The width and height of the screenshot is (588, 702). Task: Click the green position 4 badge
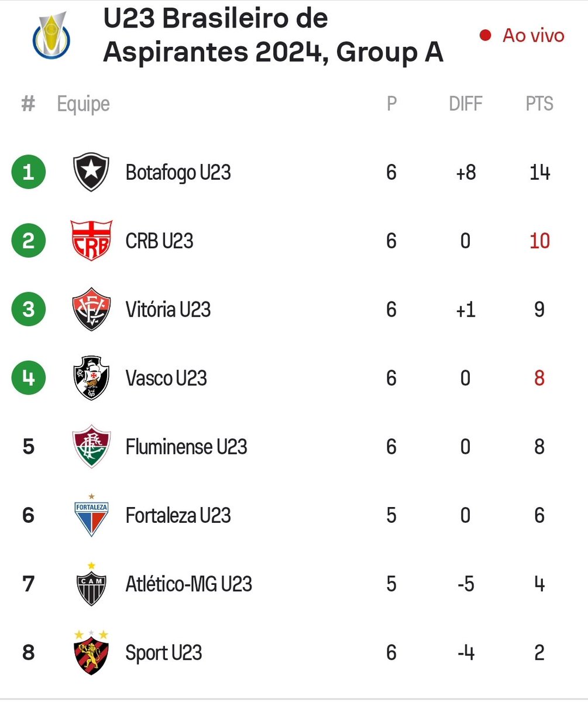click(x=28, y=378)
